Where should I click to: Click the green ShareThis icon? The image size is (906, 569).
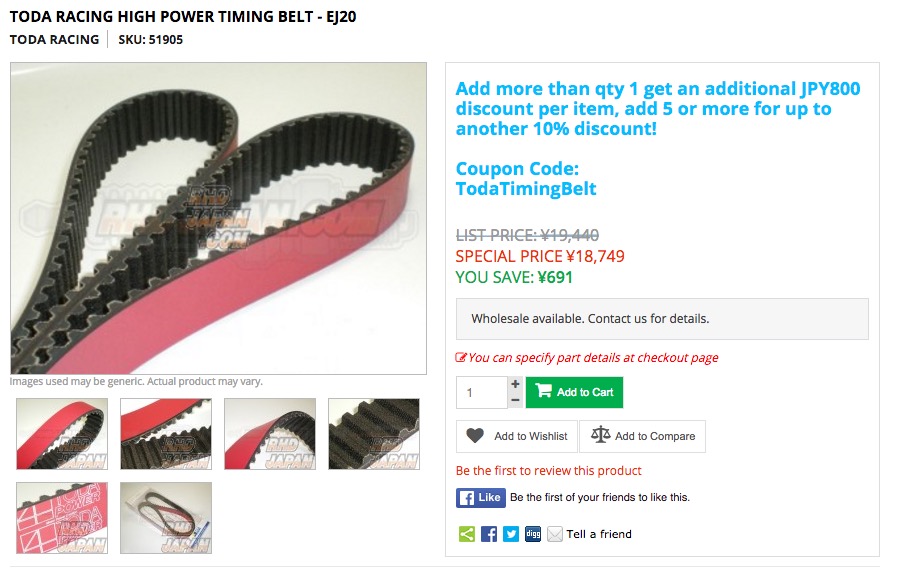pos(466,534)
